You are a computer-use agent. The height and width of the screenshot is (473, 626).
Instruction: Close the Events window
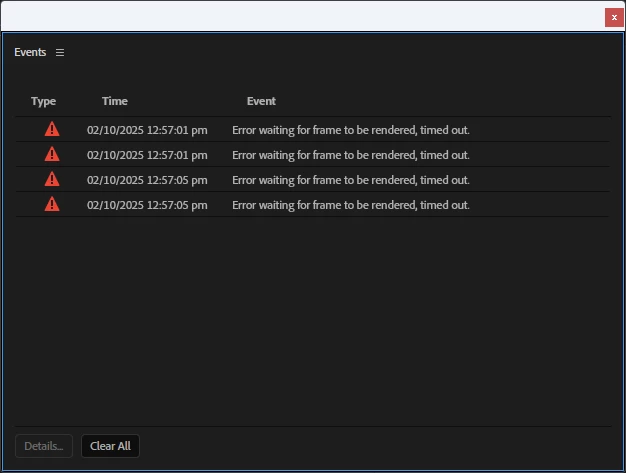[x=614, y=18]
